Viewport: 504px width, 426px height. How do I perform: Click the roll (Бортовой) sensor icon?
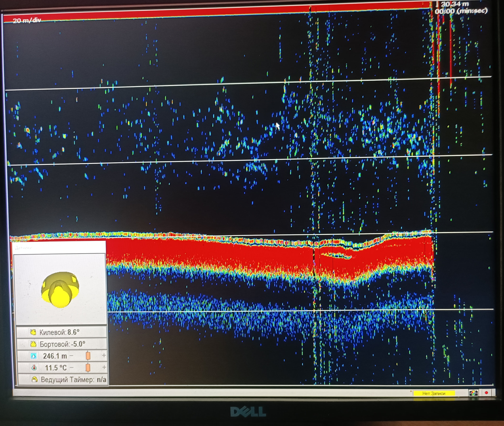tap(33, 344)
